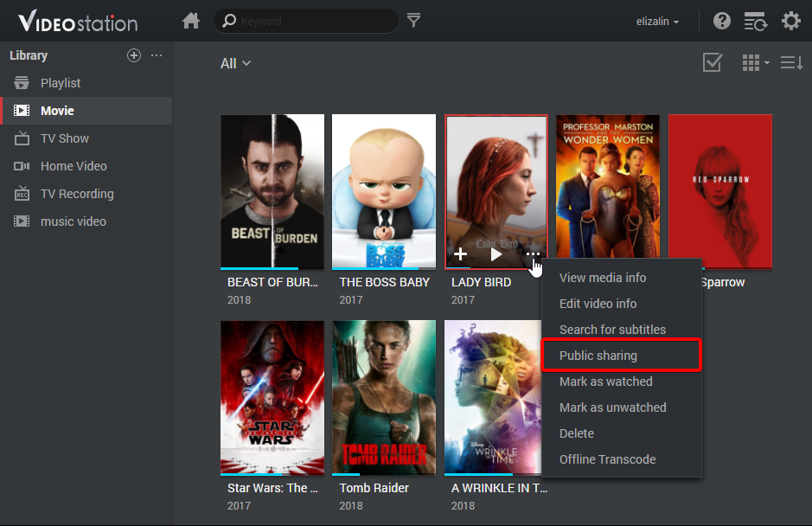Open the transcode task list icon
Viewport: 812px width, 526px height.
pyautogui.click(x=756, y=22)
